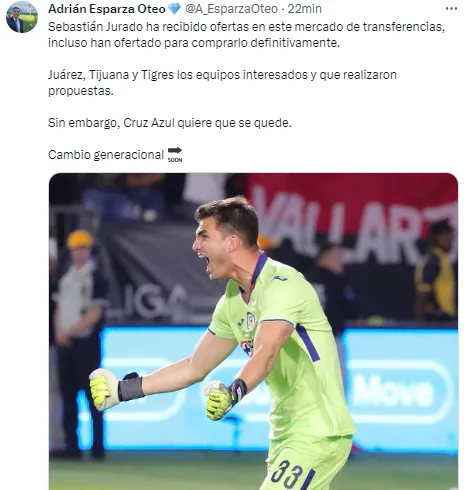Image resolution: width=464 pixels, height=490 pixels.
Task: Open the attached goalkeeper celebration photo
Action: [253, 331]
